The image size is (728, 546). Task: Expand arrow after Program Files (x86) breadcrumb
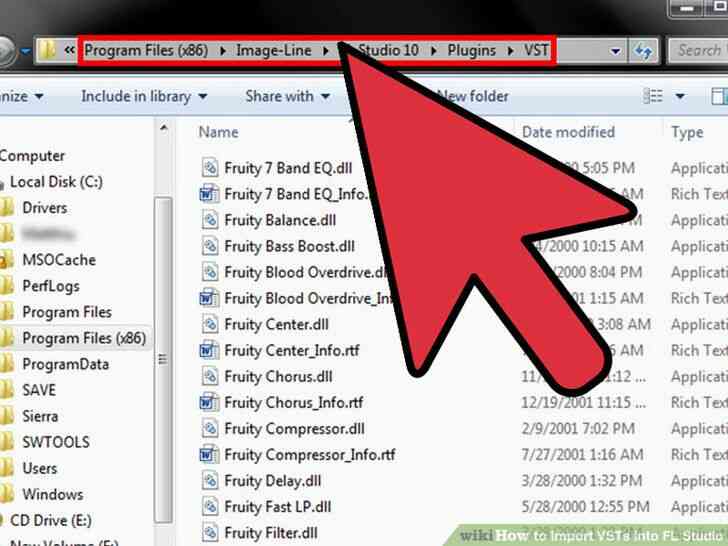point(223,51)
